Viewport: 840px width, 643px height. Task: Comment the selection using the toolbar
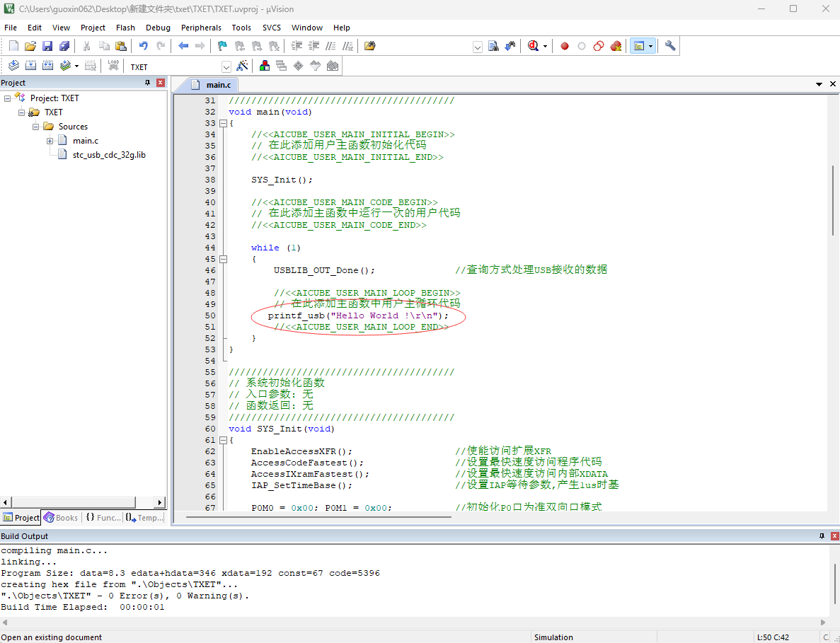(331, 46)
